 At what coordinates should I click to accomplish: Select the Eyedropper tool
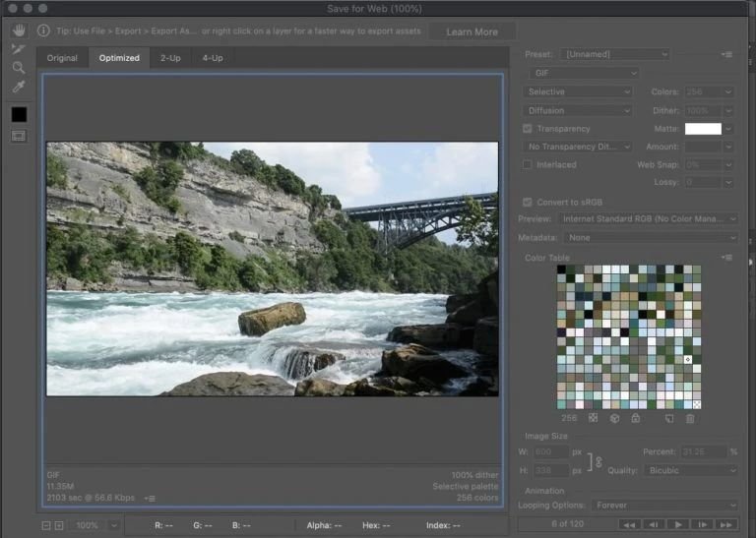tap(19, 87)
